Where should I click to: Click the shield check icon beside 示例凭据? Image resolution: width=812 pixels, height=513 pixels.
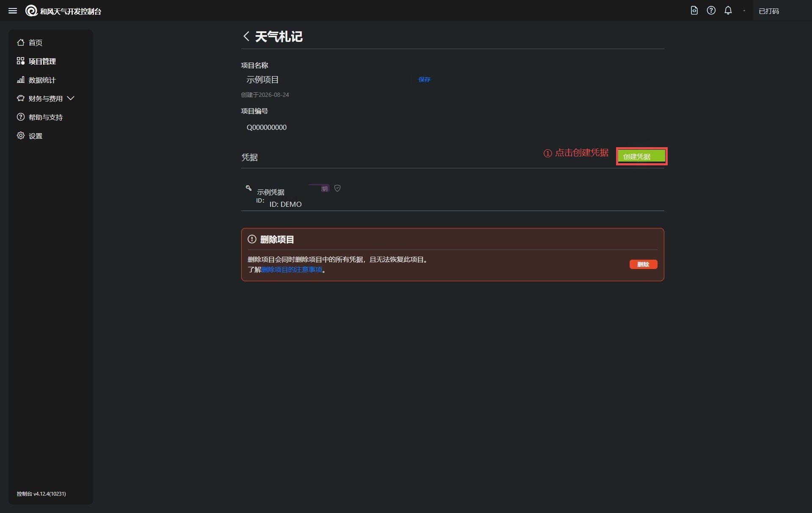(x=337, y=188)
